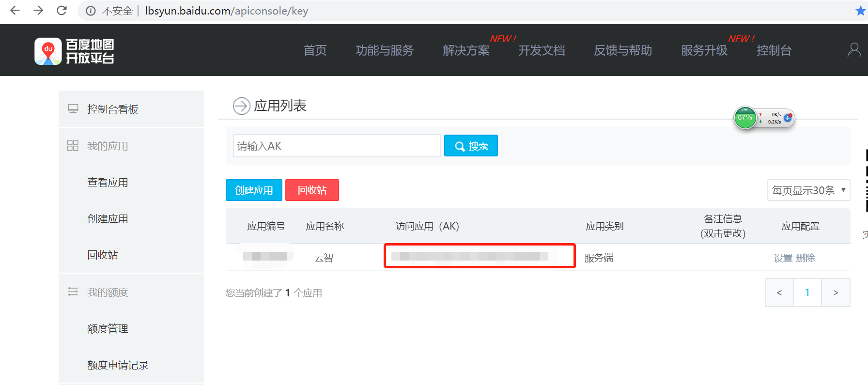Click the 我的额度 list icon
This screenshot has width=868, height=385.
(x=73, y=292)
